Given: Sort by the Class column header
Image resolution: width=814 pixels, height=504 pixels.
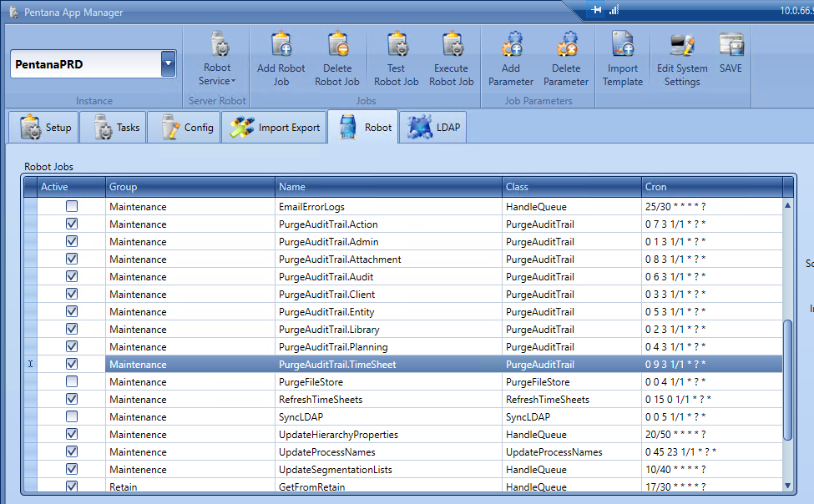Looking at the screenshot, I should 572,187.
